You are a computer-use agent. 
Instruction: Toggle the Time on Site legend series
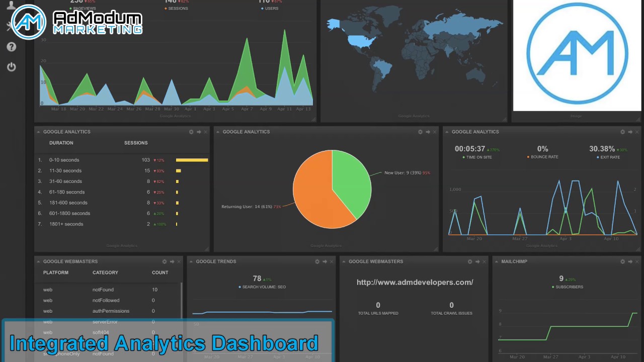(477, 157)
